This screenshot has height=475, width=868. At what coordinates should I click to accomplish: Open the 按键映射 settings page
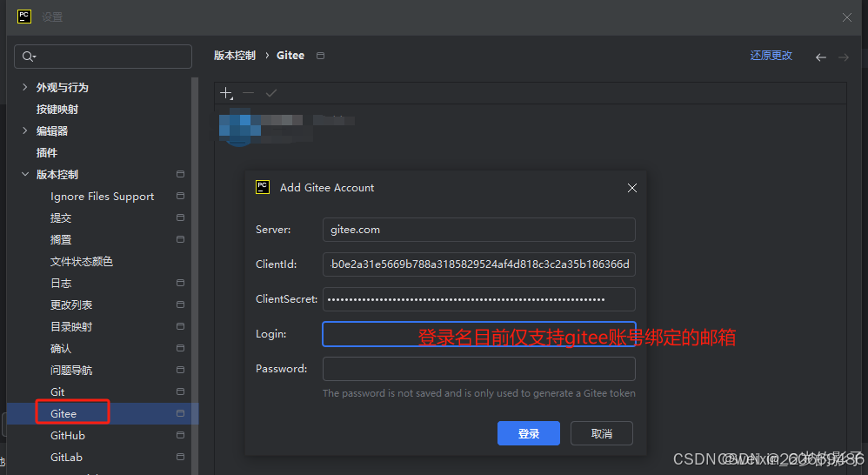(x=57, y=109)
